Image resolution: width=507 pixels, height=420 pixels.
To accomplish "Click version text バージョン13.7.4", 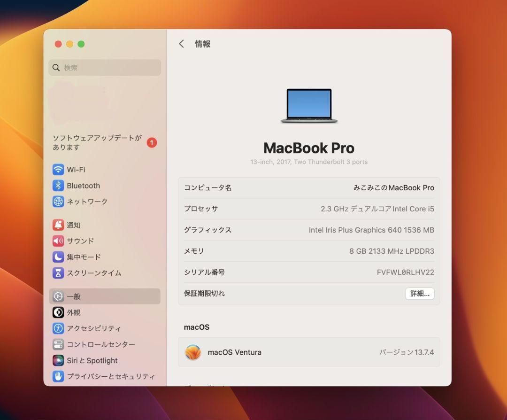I will (407, 352).
